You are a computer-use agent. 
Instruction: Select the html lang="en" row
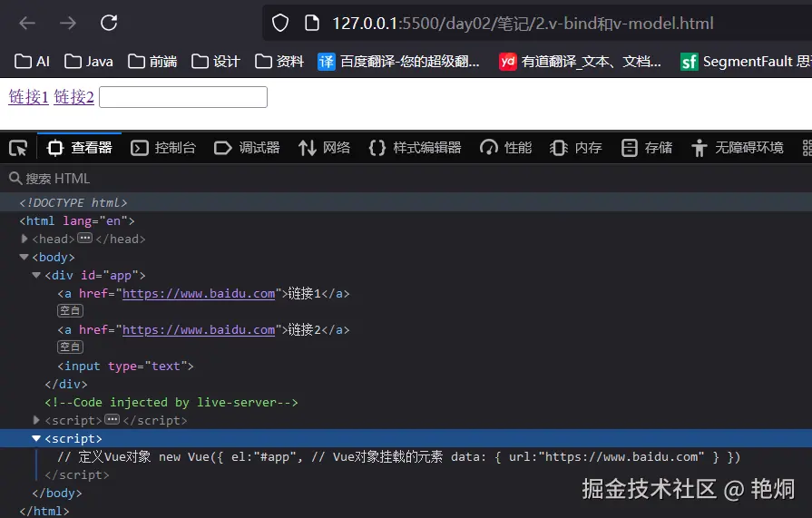coord(406,220)
